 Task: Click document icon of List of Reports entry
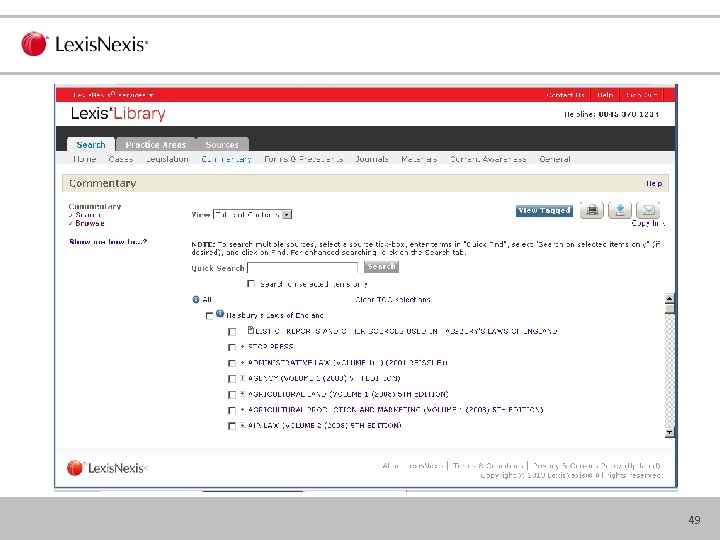pyautogui.click(x=251, y=330)
